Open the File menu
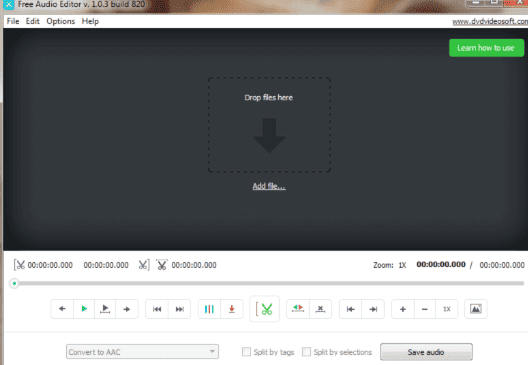Image resolution: width=528 pixels, height=365 pixels. (x=13, y=21)
